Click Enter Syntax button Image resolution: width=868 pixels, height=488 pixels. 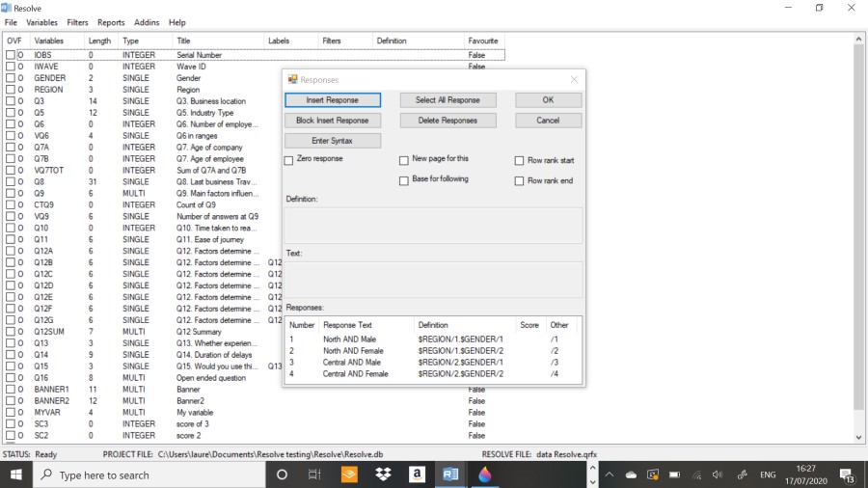[333, 141]
